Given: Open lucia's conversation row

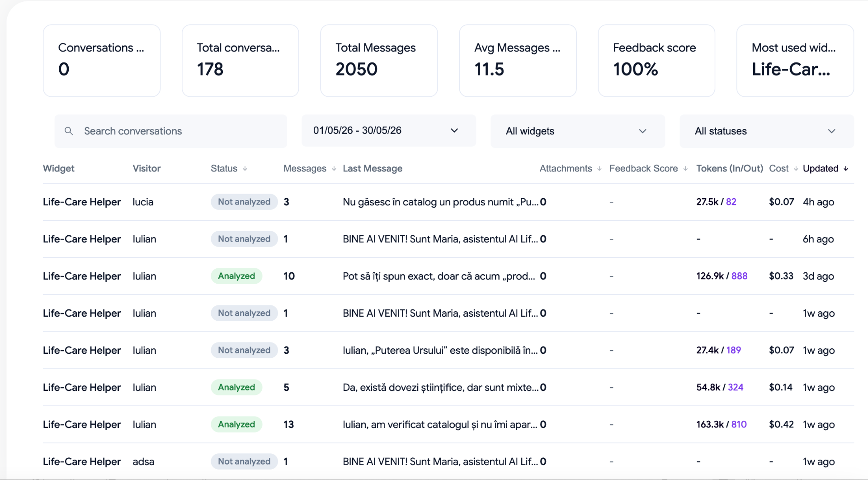Looking at the screenshot, I should (448, 202).
